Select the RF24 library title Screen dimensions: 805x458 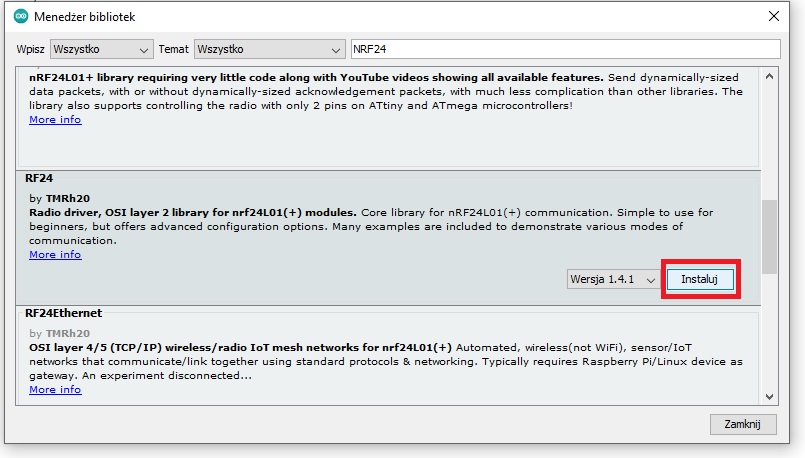pyautogui.click(x=39, y=178)
